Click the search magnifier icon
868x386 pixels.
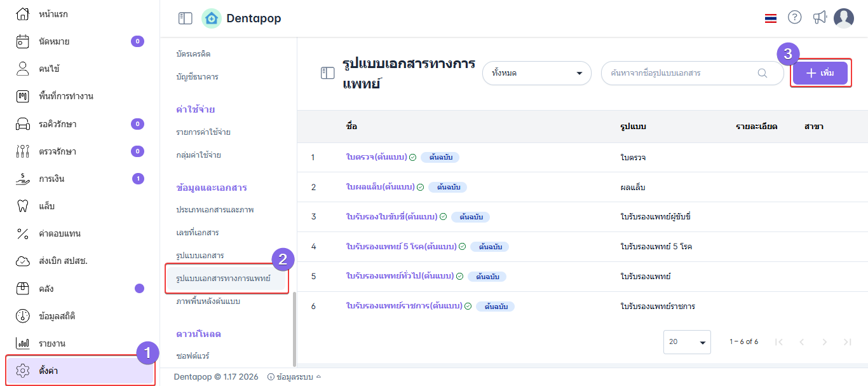click(763, 73)
